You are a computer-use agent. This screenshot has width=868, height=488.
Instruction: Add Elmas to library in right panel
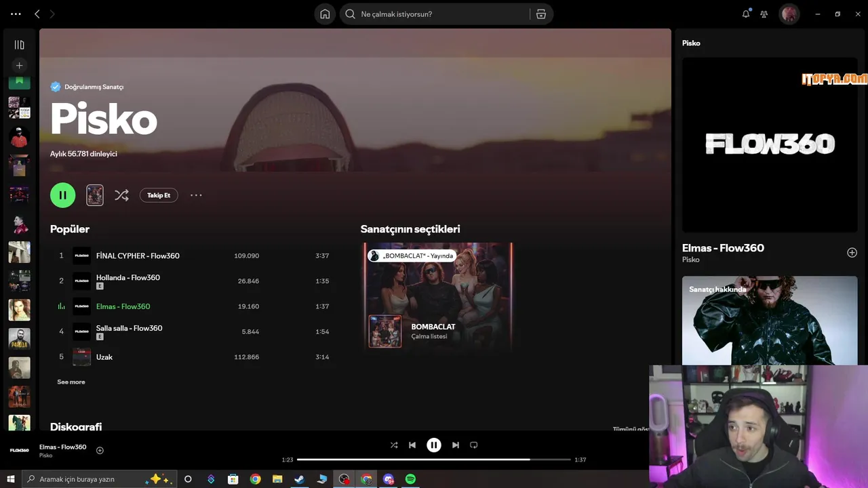tap(852, 253)
